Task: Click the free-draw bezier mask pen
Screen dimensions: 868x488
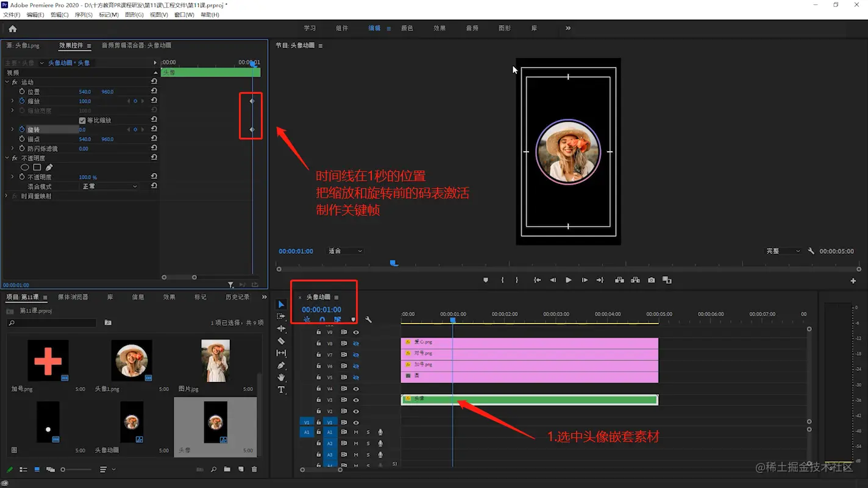Action: [49, 168]
